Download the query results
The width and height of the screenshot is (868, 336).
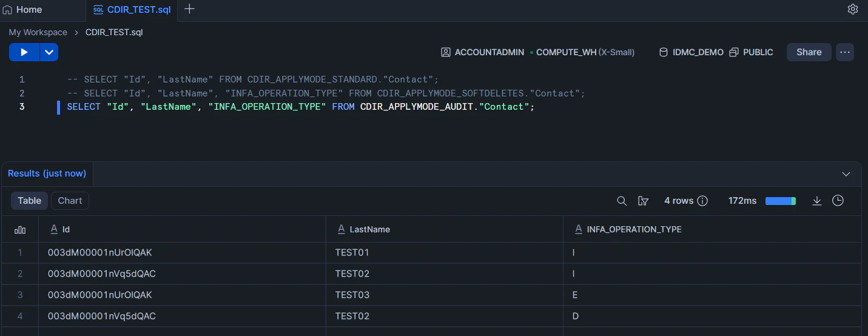[817, 201]
